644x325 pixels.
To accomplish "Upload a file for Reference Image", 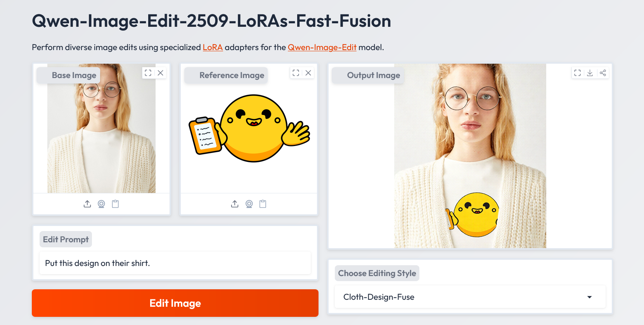I will click(235, 204).
